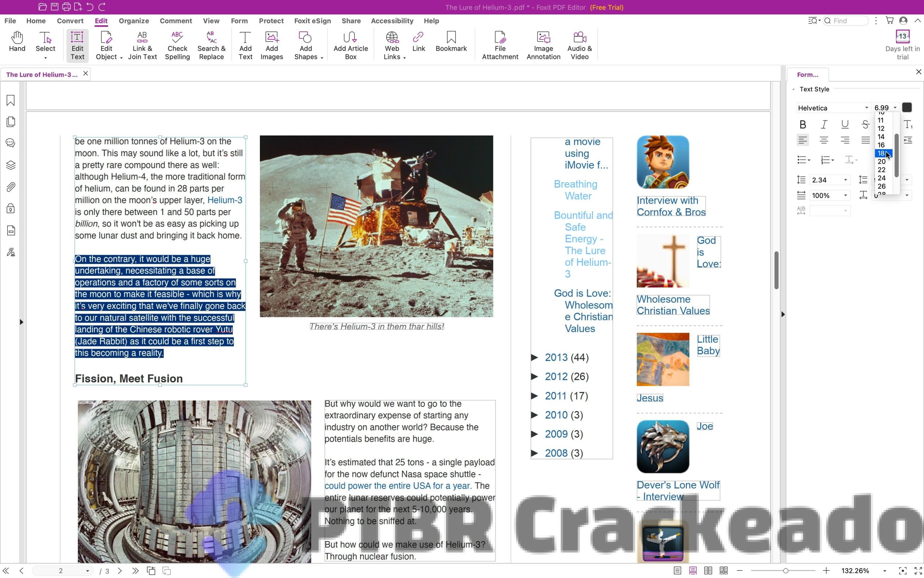The height and width of the screenshot is (578, 924).
Task: Expand the 2011 (17) archive
Action: tap(535, 396)
